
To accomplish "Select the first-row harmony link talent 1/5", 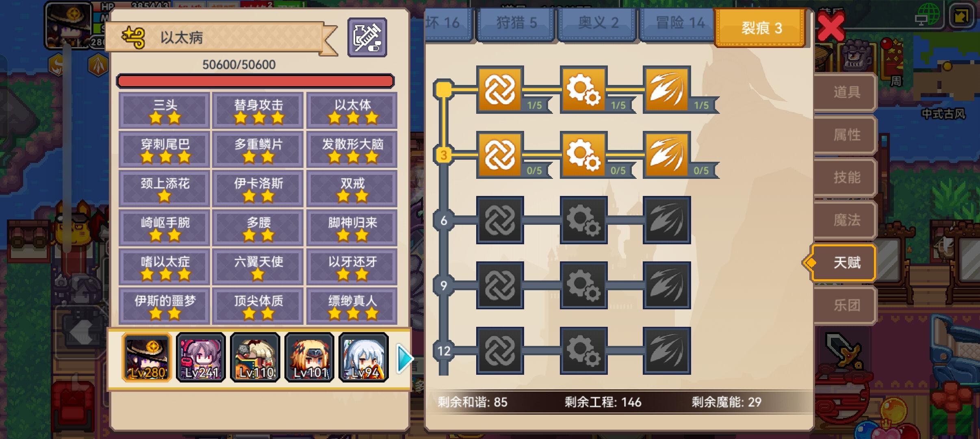I will (x=500, y=89).
